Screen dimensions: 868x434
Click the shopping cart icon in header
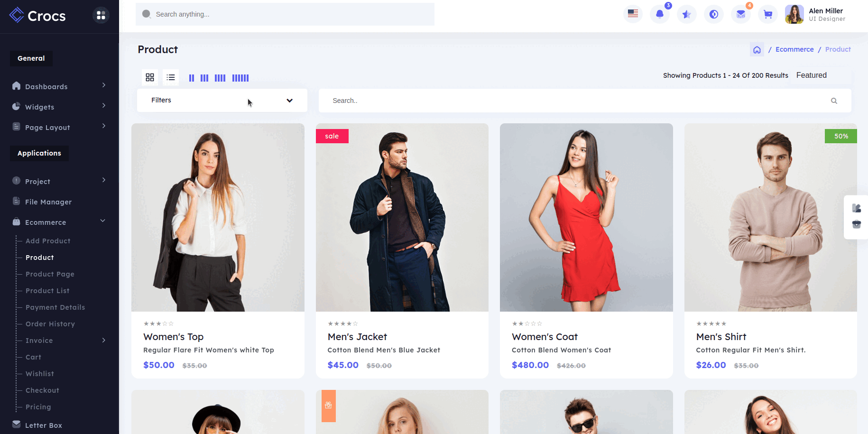click(767, 14)
